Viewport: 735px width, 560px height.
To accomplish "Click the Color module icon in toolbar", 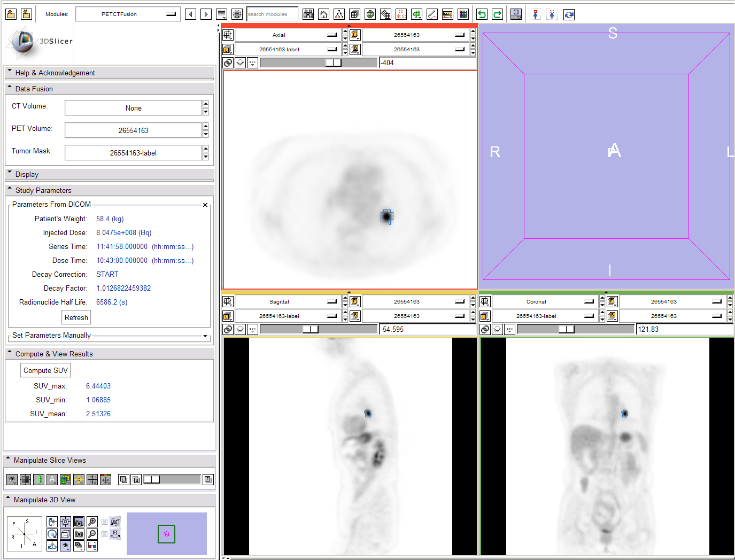I will [463, 14].
